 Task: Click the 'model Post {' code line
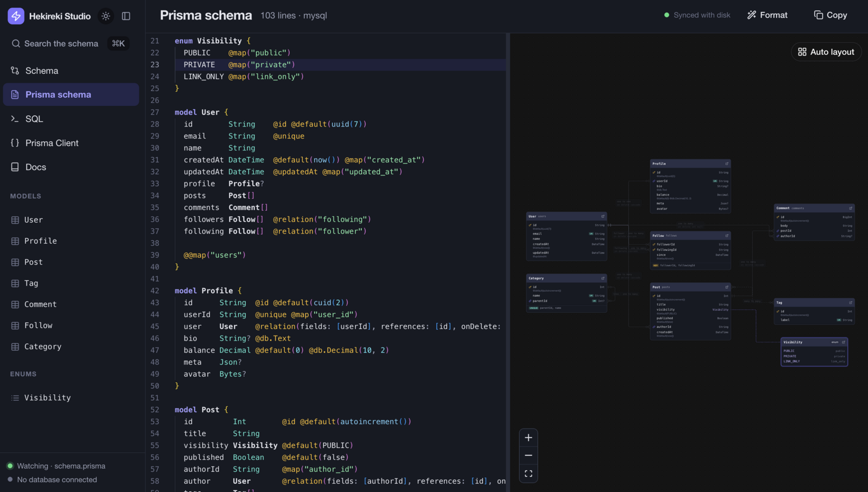coord(201,410)
